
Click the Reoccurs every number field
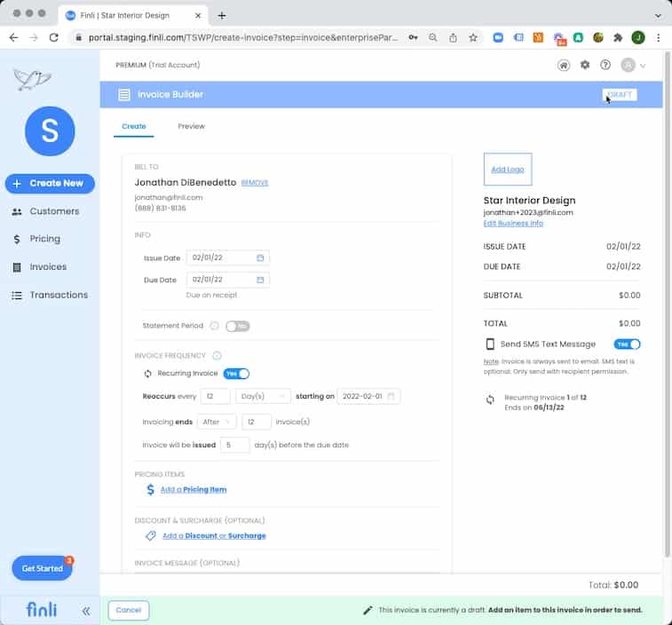tap(215, 396)
